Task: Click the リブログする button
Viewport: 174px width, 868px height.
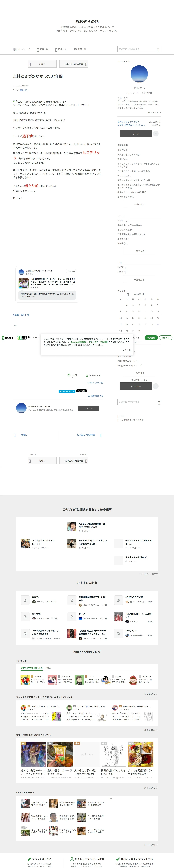Action: pos(93,375)
